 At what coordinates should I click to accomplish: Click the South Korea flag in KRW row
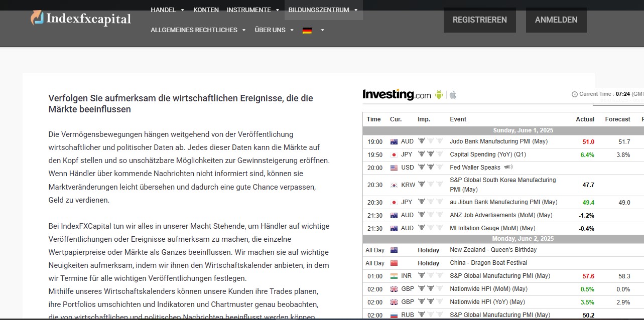coord(394,185)
